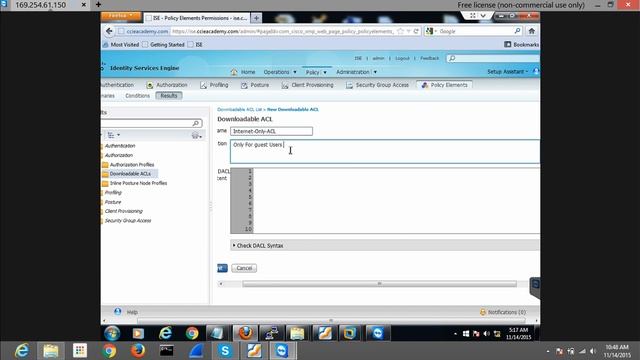Open the Authorization policy tab

click(167, 85)
